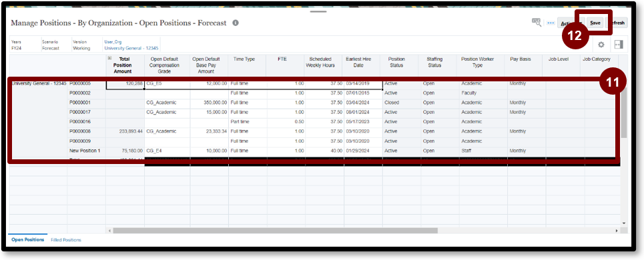Select row P0000017
The height and width of the screenshot is (260, 644).
[87, 113]
